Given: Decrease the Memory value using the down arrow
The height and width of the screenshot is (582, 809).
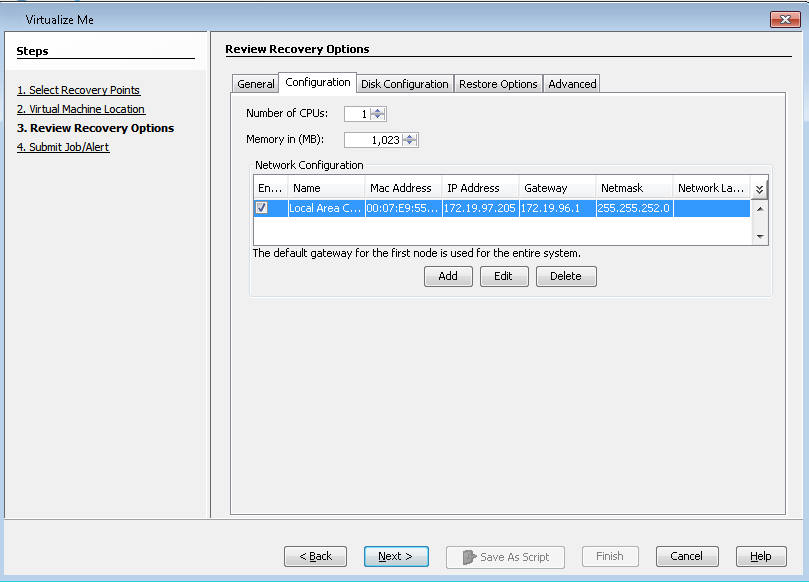Looking at the screenshot, I should 409,143.
